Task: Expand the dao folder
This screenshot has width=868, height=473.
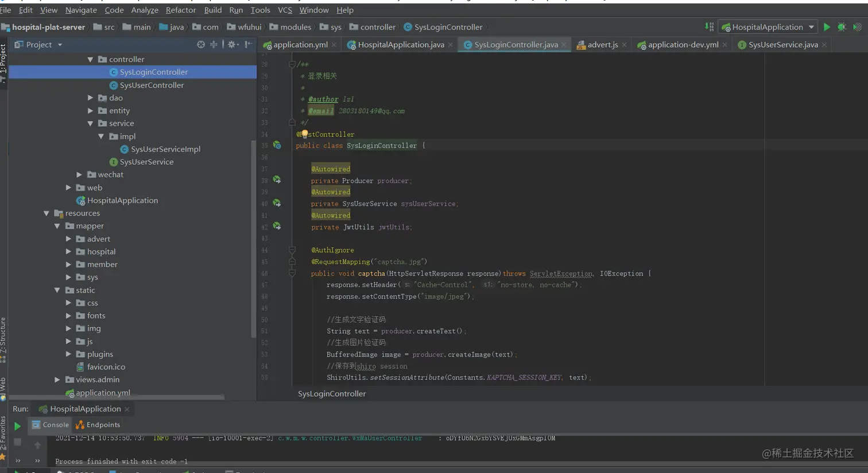Action: click(90, 98)
